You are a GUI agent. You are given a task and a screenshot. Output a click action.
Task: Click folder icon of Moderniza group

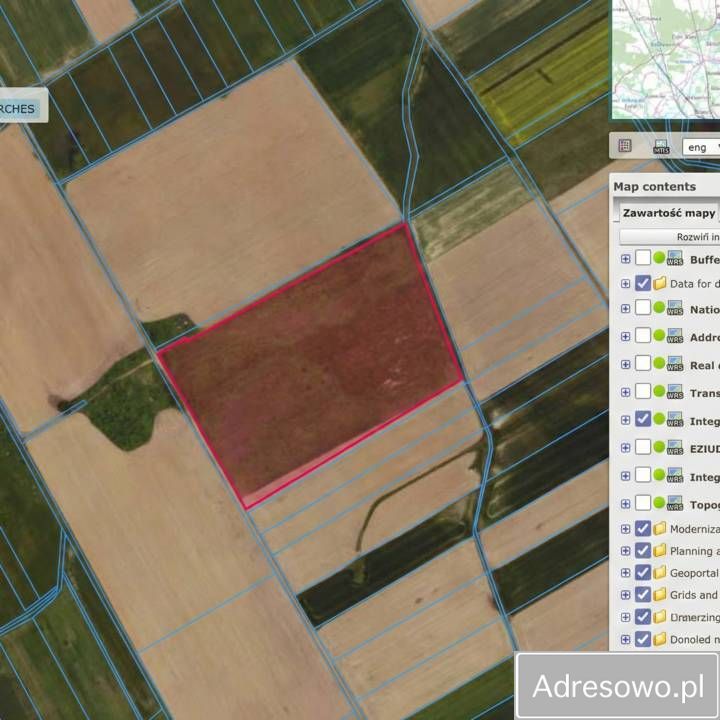(x=660, y=529)
